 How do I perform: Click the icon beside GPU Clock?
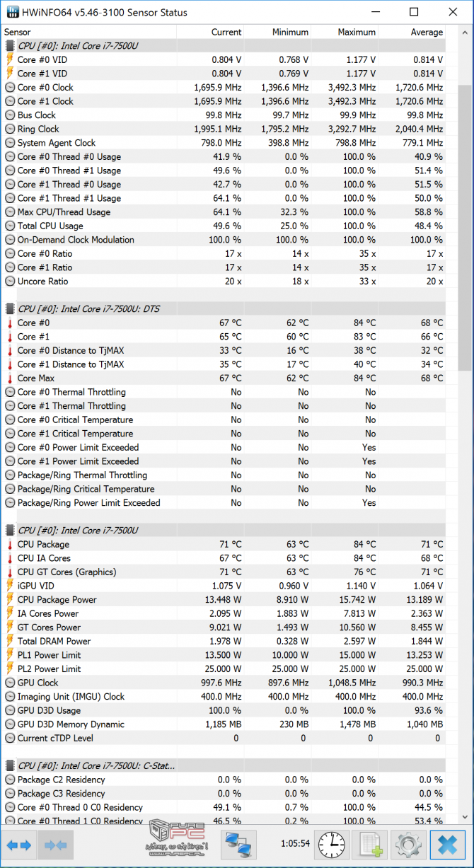[10, 683]
